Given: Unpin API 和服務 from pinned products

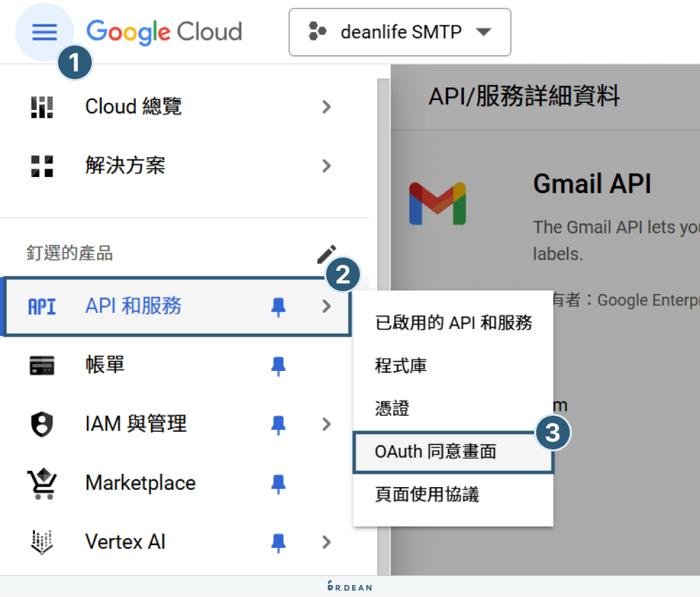Looking at the screenshot, I should click(x=279, y=307).
